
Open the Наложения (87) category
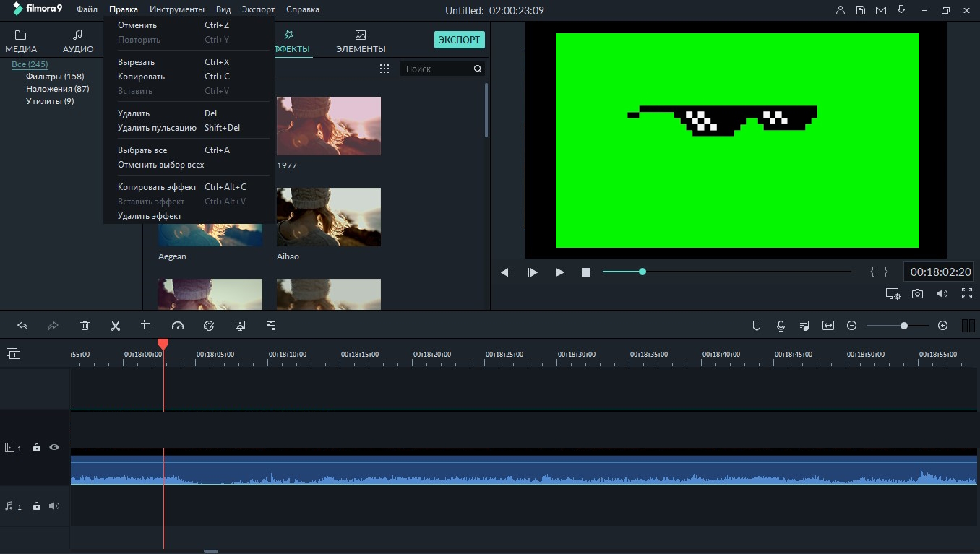[57, 89]
